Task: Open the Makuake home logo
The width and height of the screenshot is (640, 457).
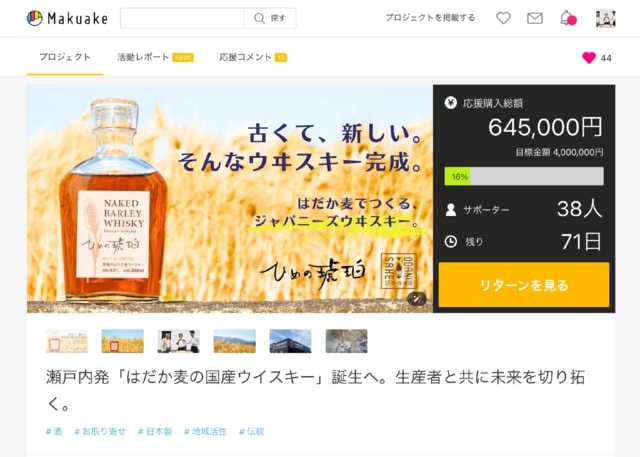Action: coord(67,18)
